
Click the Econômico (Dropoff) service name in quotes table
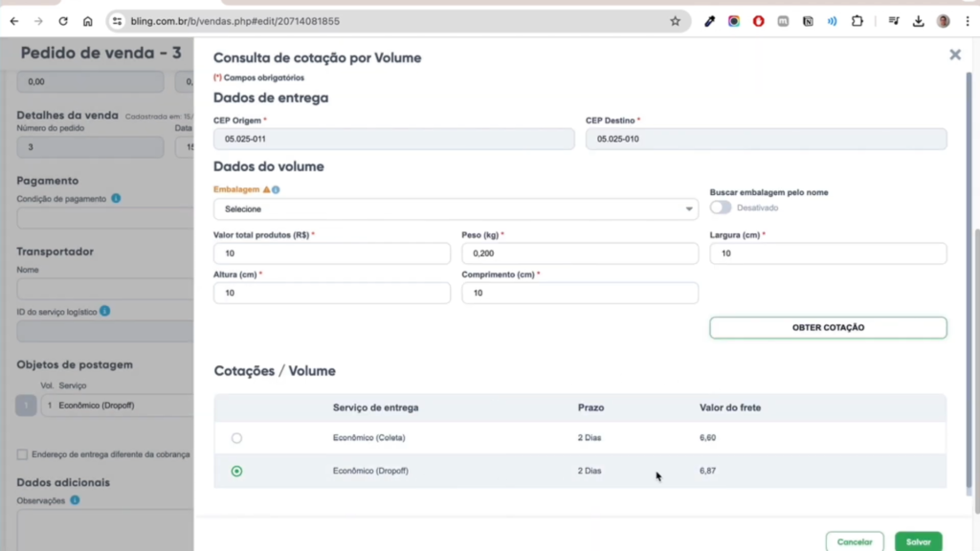coord(370,471)
